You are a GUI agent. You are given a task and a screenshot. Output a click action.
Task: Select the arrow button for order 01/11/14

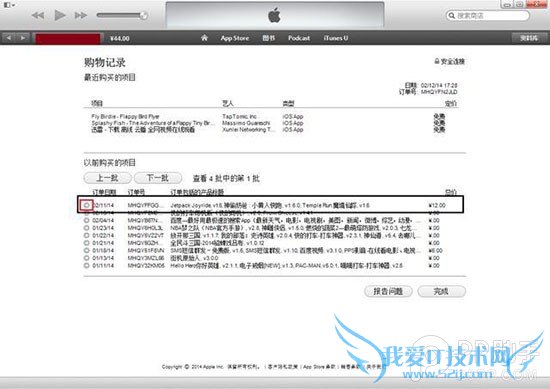click(x=86, y=266)
